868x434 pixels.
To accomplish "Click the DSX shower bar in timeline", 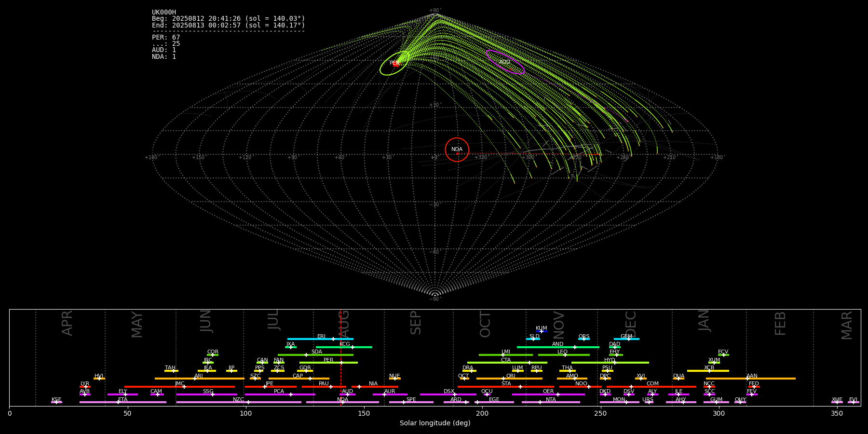I will coord(448,394).
